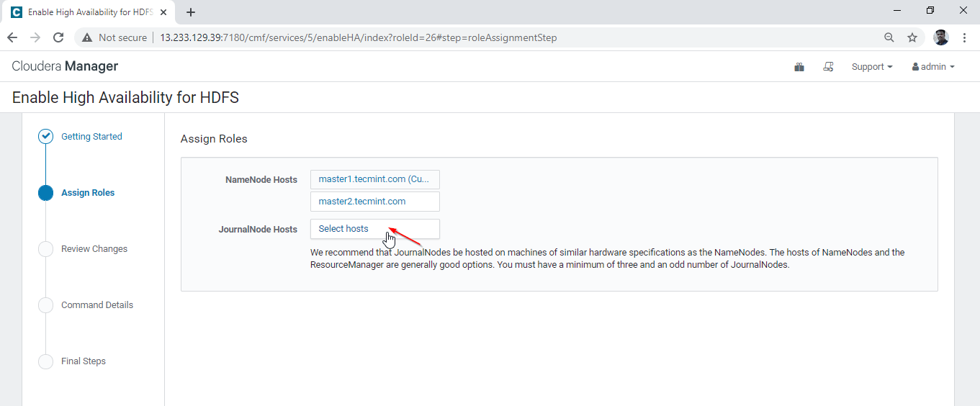Click the Cloudera Manager logo
This screenshot has width=980, height=406.
click(65, 66)
